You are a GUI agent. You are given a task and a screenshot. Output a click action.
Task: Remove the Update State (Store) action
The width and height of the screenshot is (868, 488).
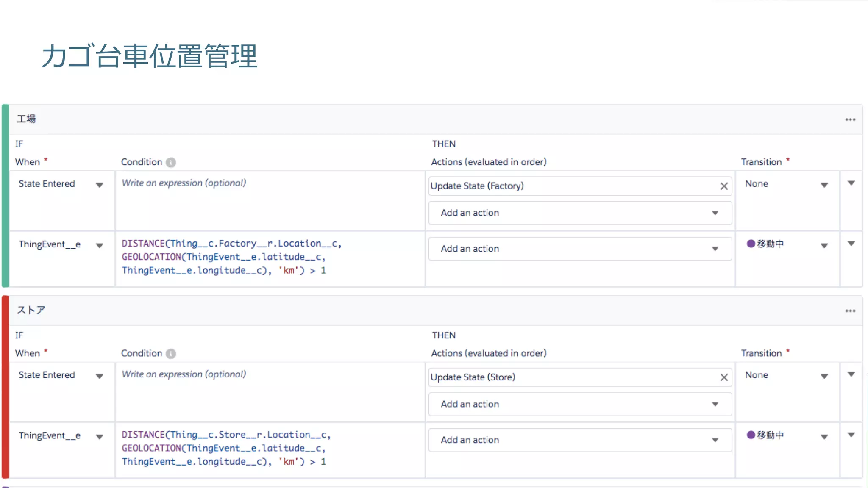[723, 377]
